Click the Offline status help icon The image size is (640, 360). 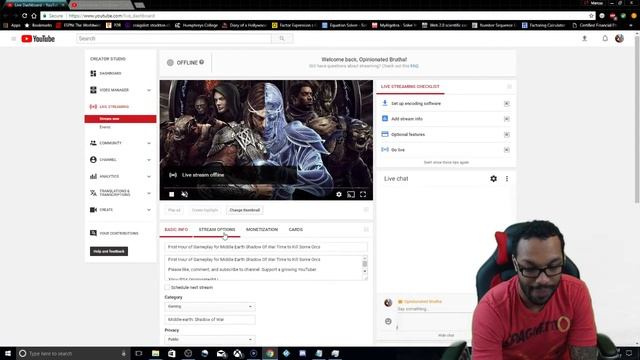click(202, 62)
